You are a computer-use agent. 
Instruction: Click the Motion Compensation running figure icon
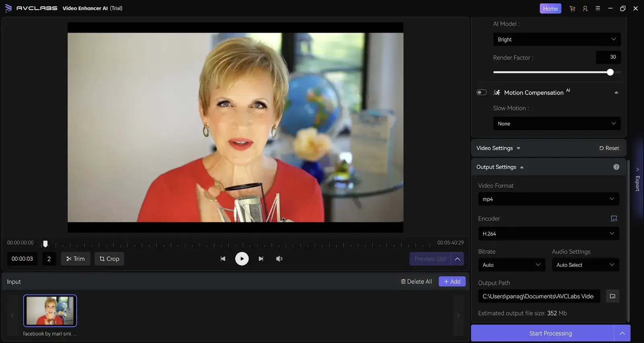[497, 93]
